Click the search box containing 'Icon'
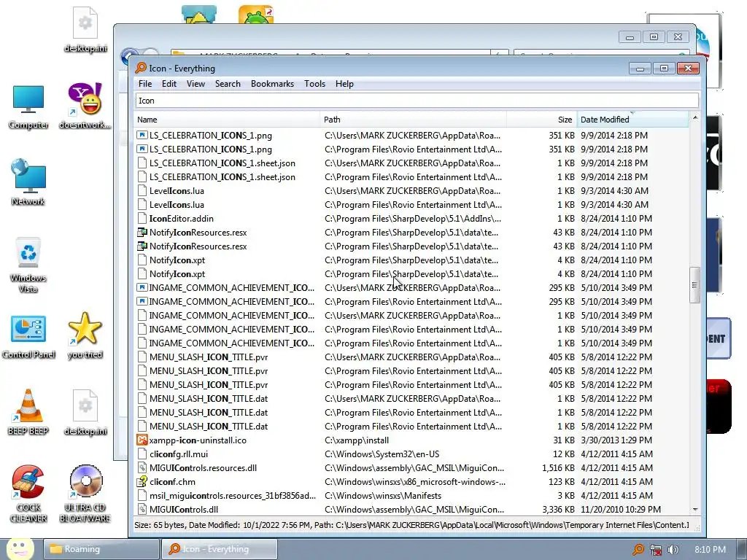The image size is (747, 560). 417,101
